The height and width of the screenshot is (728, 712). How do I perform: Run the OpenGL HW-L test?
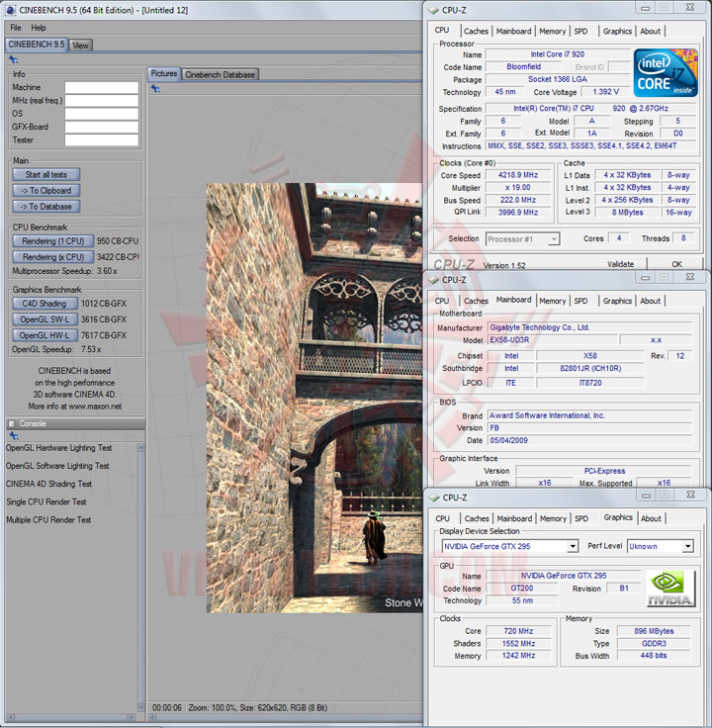tap(44, 335)
